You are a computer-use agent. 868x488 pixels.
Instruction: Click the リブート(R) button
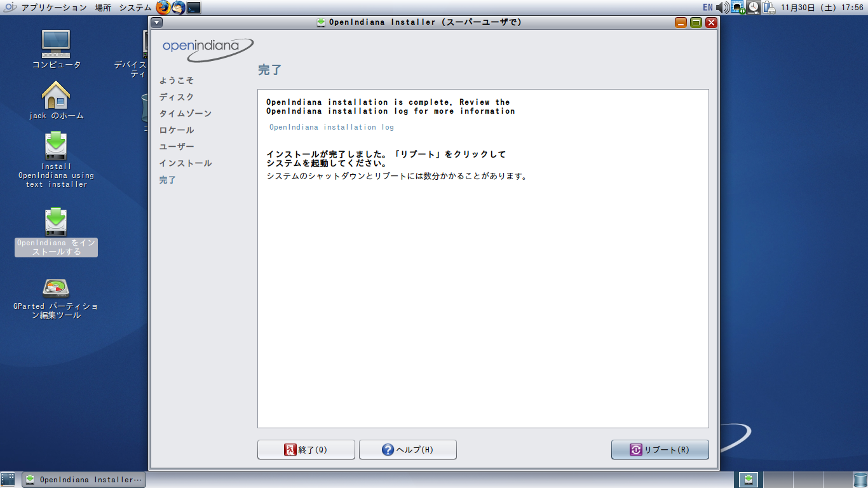tap(660, 450)
